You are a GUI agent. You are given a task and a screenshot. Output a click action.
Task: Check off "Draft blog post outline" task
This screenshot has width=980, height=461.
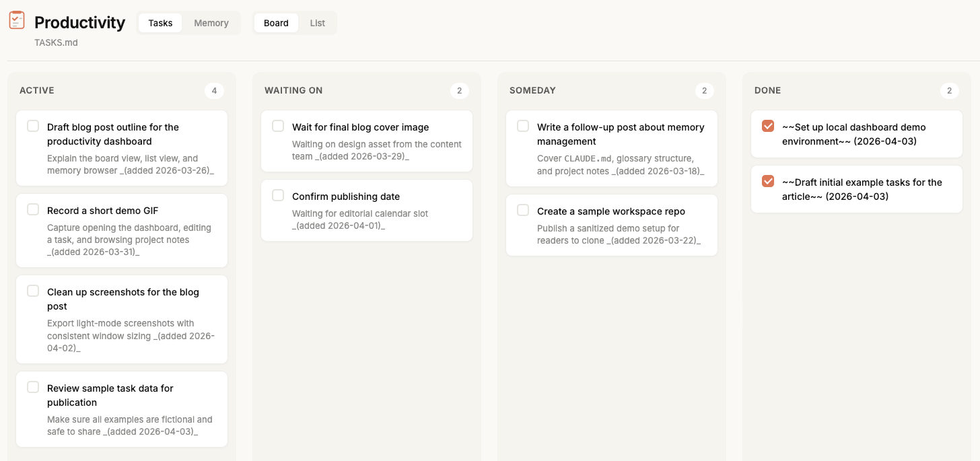coord(33,126)
